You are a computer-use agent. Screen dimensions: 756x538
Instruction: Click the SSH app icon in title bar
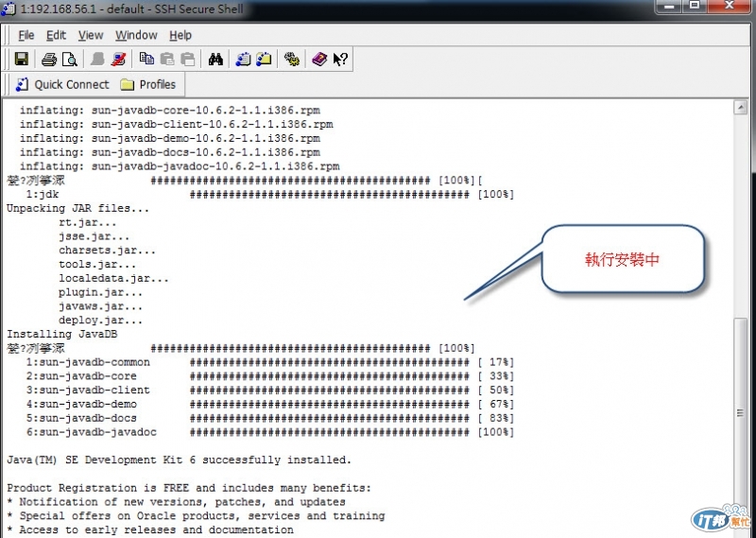click(x=9, y=9)
